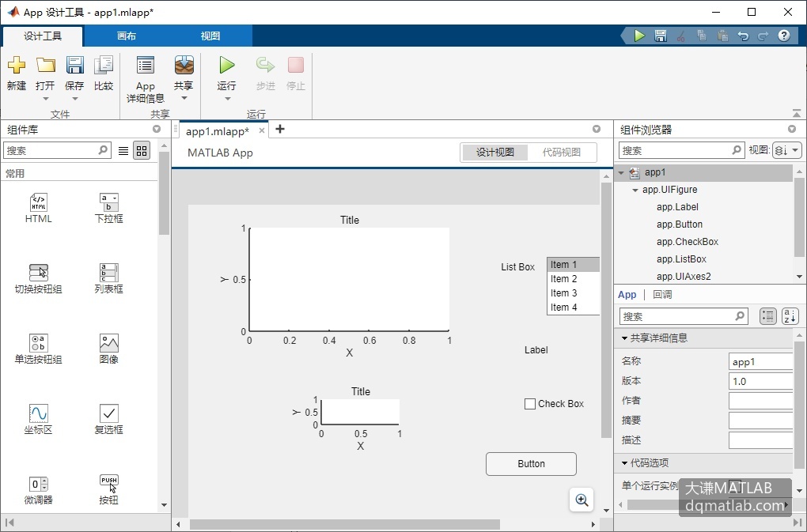Select the 微调器 spinner component
The height and width of the screenshot is (532, 807).
[x=39, y=490]
